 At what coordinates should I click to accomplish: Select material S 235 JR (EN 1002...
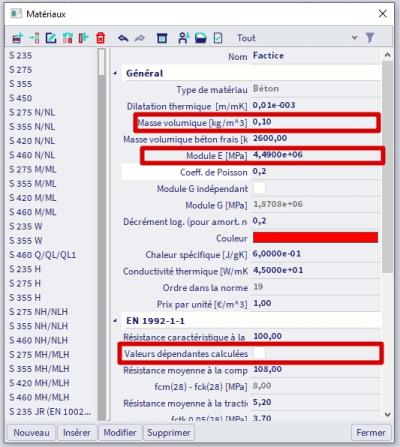click(x=50, y=412)
